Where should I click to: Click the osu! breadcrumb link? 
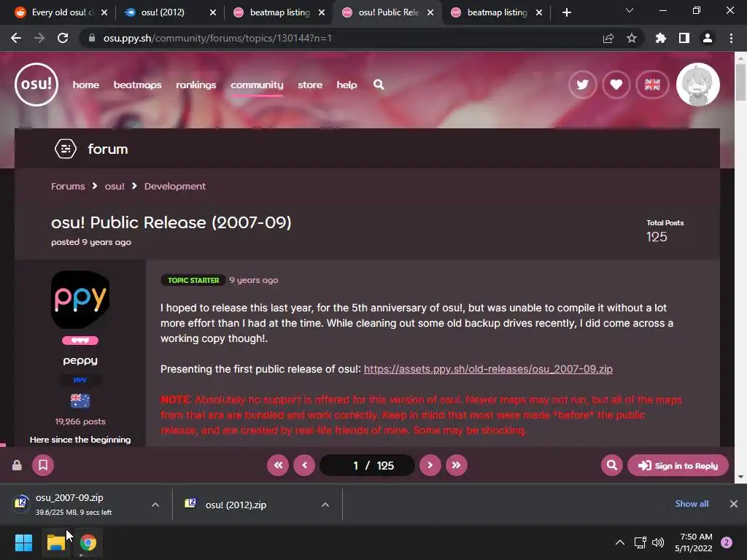pyautogui.click(x=115, y=186)
